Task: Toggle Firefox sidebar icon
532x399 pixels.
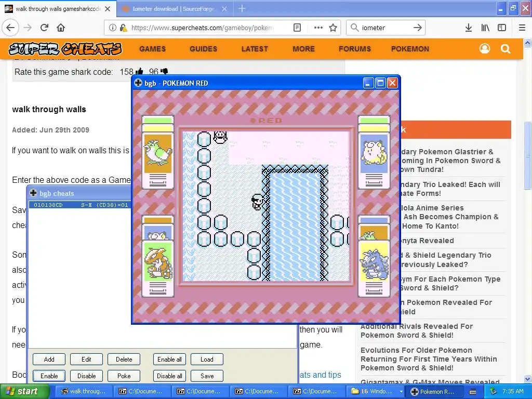Action: click(x=502, y=28)
